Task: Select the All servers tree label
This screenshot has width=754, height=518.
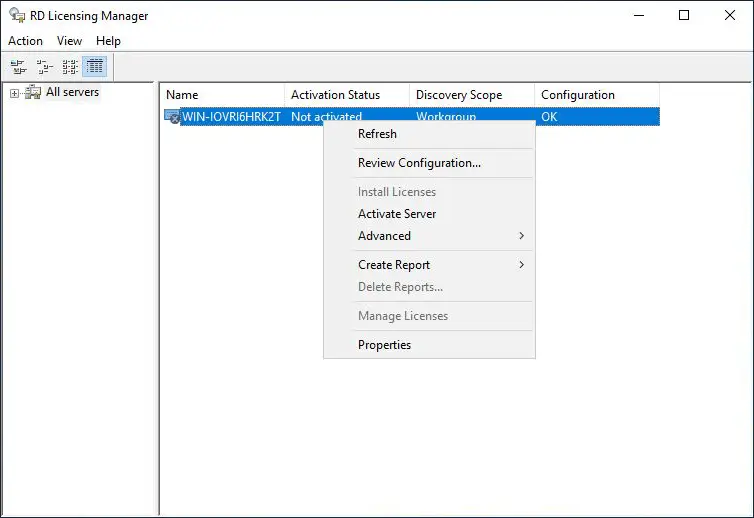Action: click(x=73, y=92)
